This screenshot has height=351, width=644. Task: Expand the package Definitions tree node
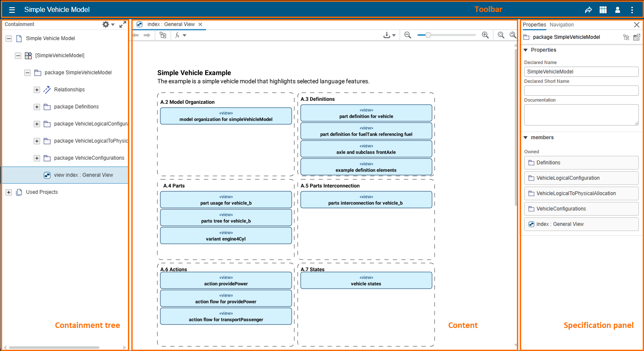37,107
